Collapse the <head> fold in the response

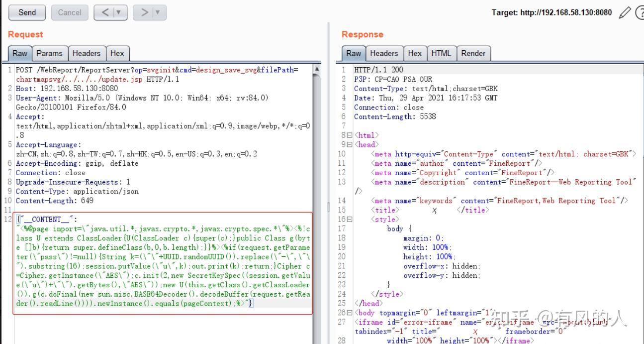point(350,145)
